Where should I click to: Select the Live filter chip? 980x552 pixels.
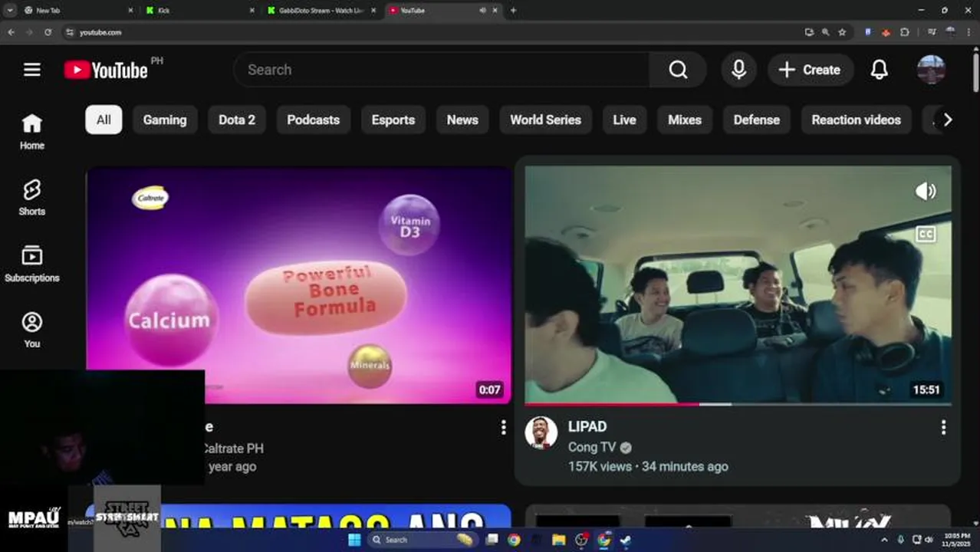pyautogui.click(x=624, y=120)
